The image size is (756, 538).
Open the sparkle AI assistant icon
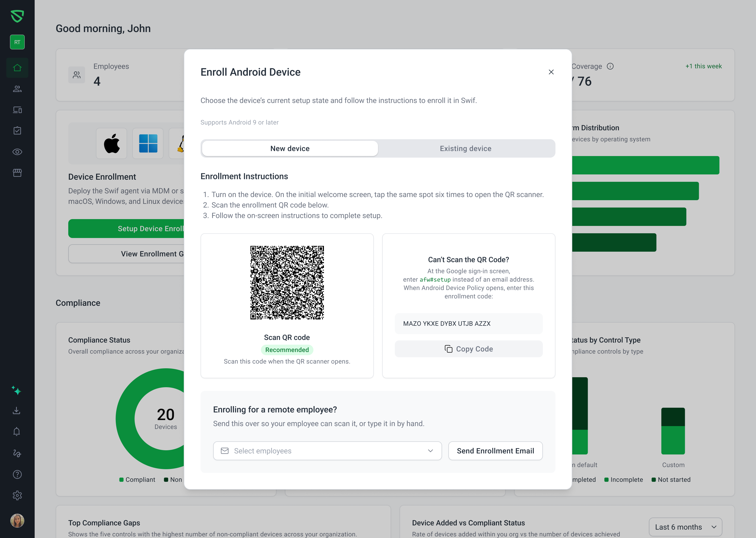(17, 390)
